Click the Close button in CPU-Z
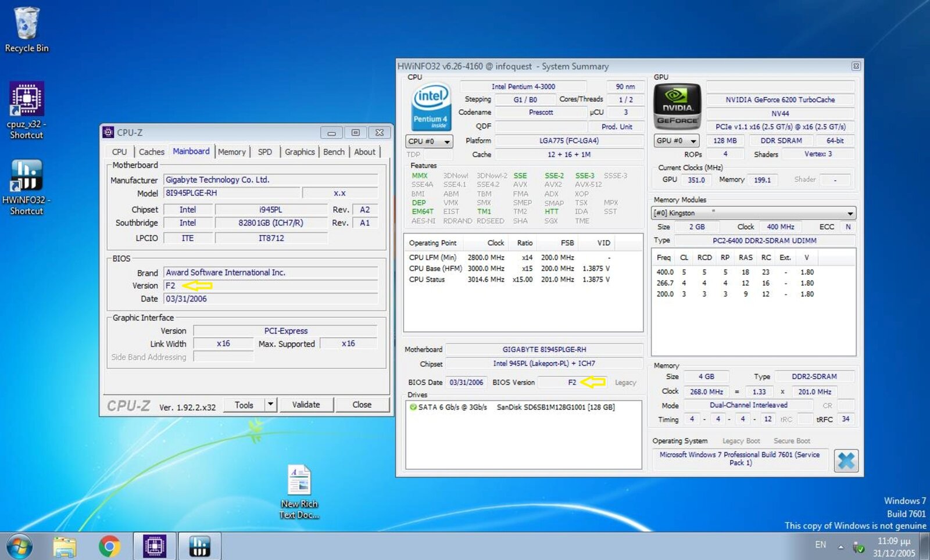Screen dimensions: 930x560 point(362,405)
